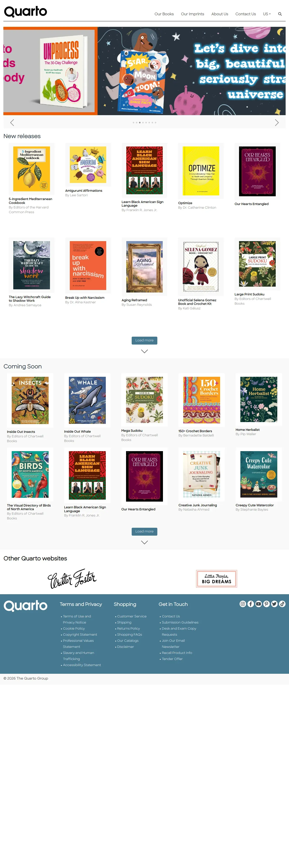Load more New releases books
The width and height of the screenshot is (289, 868).
click(x=144, y=340)
